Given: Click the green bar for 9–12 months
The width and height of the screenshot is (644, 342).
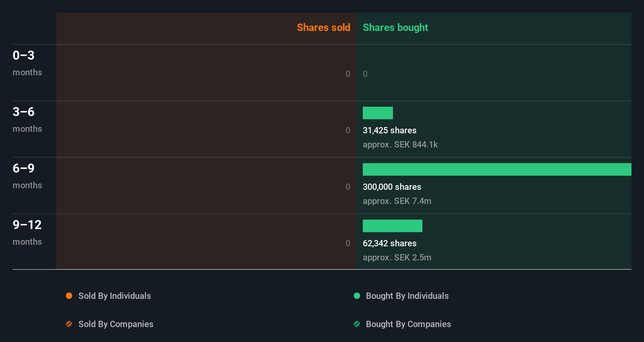Looking at the screenshot, I should click(x=393, y=226).
